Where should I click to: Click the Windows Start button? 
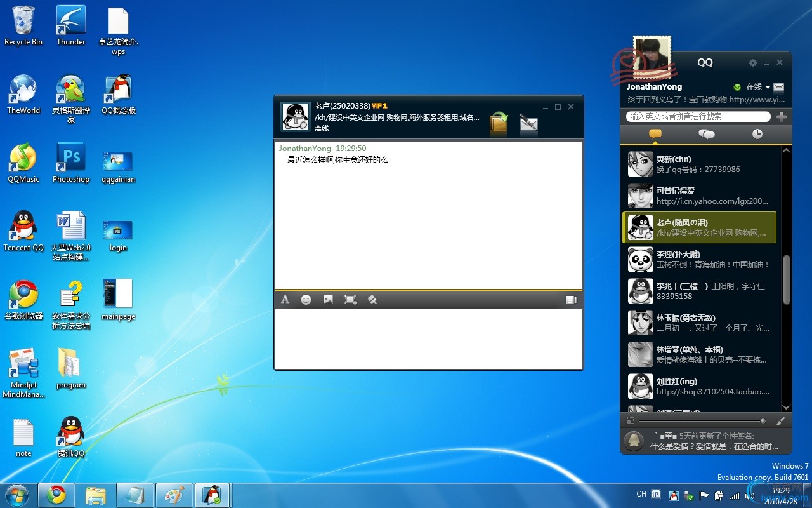coord(17,495)
